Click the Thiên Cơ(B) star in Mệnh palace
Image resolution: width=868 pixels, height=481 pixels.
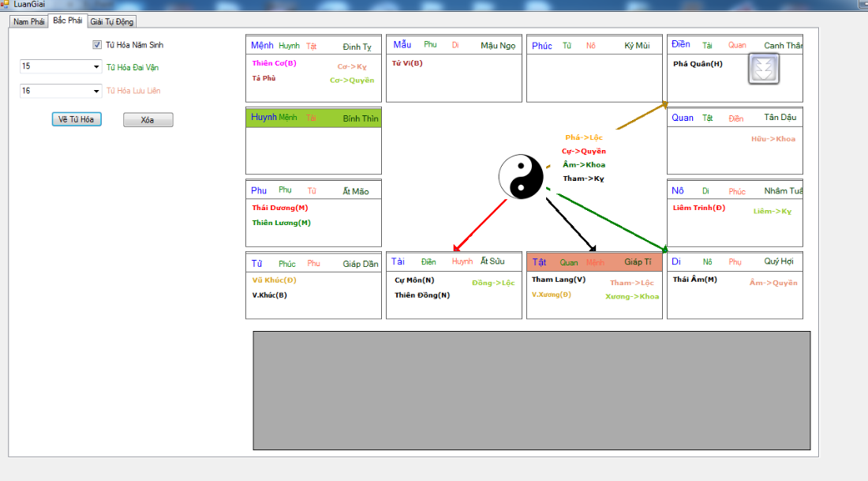point(275,63)
